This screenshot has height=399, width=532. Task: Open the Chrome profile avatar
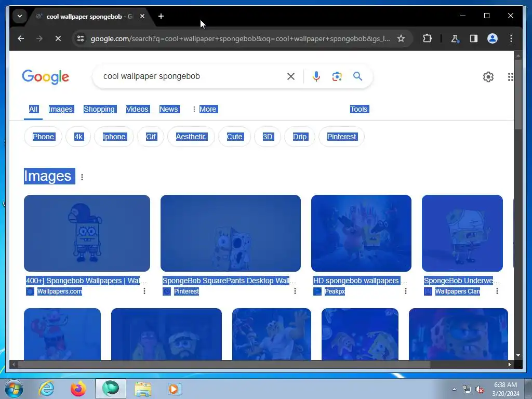pos(493,38)
